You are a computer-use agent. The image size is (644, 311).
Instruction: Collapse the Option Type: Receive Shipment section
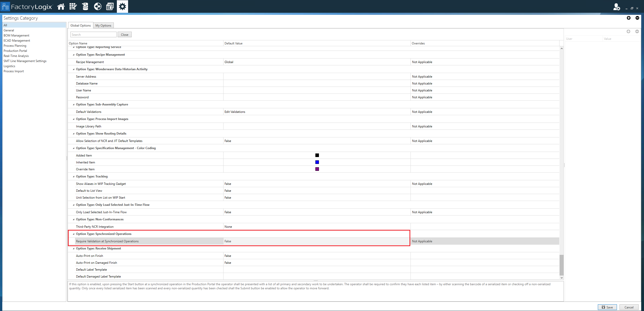point(73,248)
